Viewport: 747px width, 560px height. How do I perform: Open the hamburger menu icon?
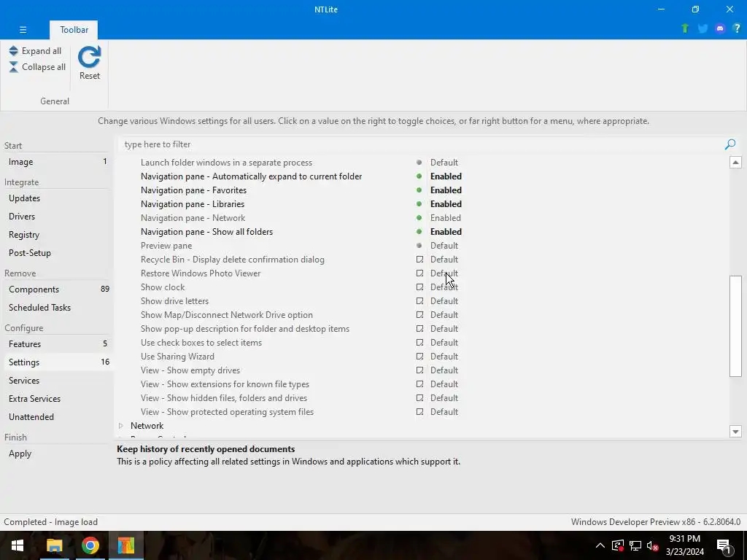(23, 29)
